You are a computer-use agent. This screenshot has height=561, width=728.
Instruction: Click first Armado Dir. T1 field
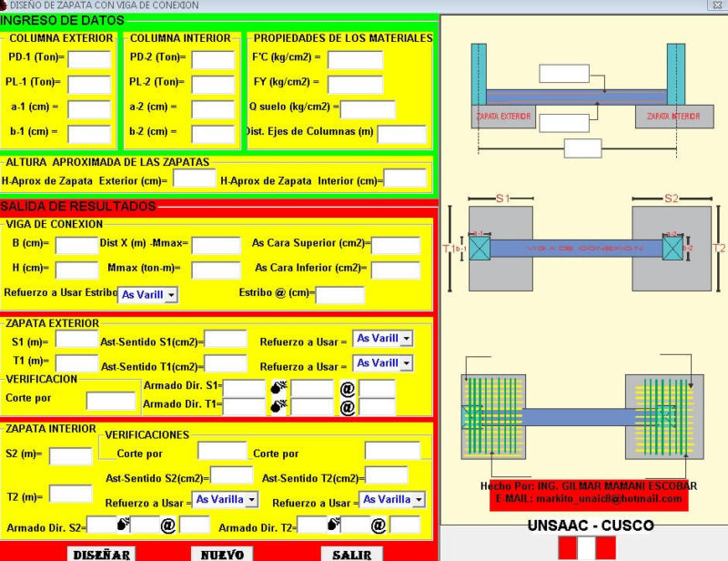click(244, 407)
